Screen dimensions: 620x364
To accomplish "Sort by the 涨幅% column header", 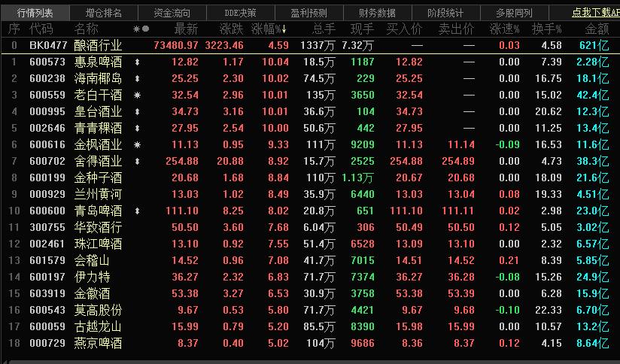I will (269, 29).
